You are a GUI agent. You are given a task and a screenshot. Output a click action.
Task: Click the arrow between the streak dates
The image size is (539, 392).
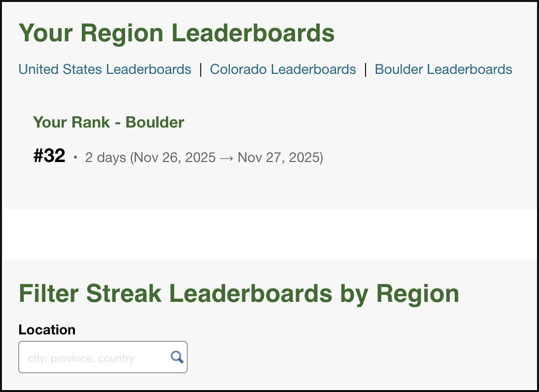(x=227, y=158)
